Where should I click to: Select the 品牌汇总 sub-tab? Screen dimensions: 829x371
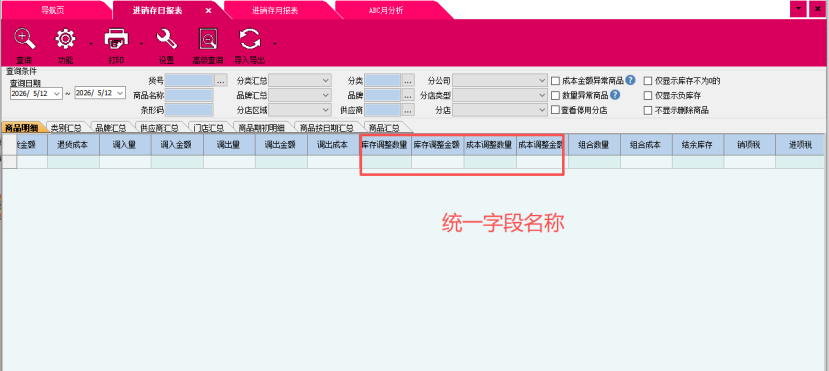(x=111, y=127)
